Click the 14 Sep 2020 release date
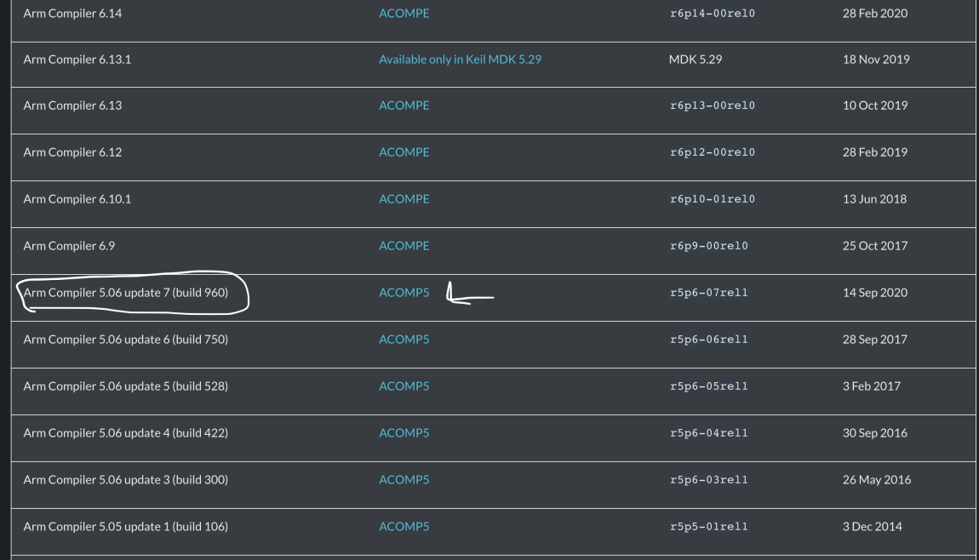The width and height of the screenshot is (979, 560). point(874,292)
